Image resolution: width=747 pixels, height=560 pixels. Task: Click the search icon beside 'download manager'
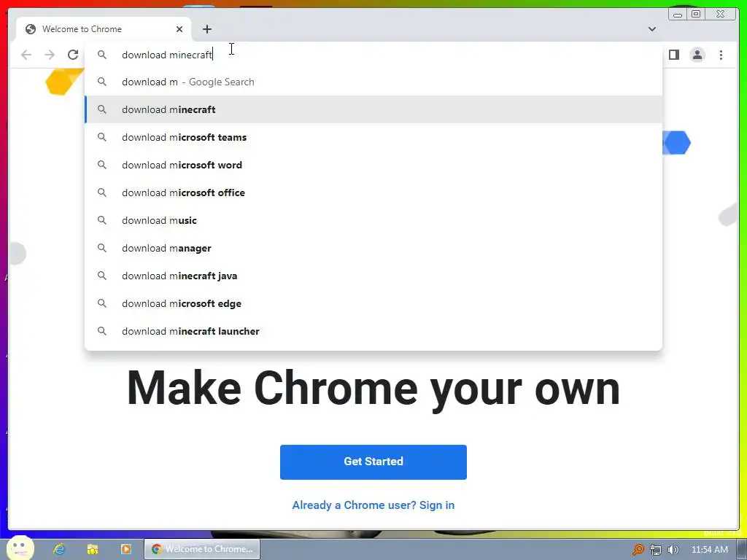pyautogui.click(x=102, y=248)
